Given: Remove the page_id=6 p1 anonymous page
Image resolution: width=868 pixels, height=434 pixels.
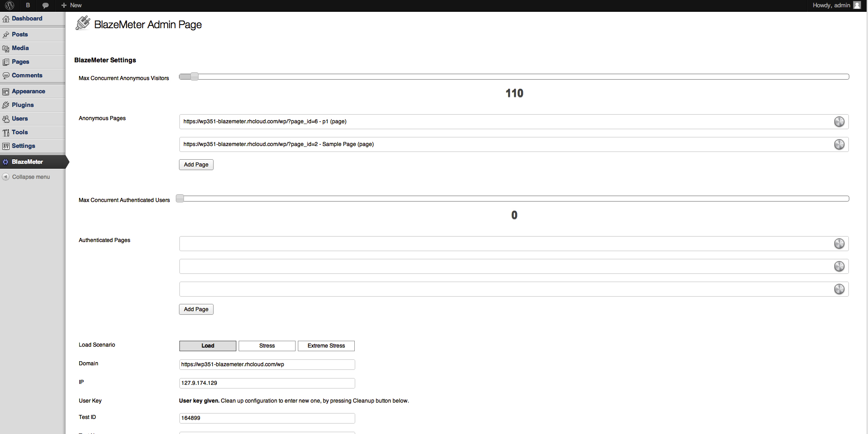Looking at the screenshot, I should 839,121.
